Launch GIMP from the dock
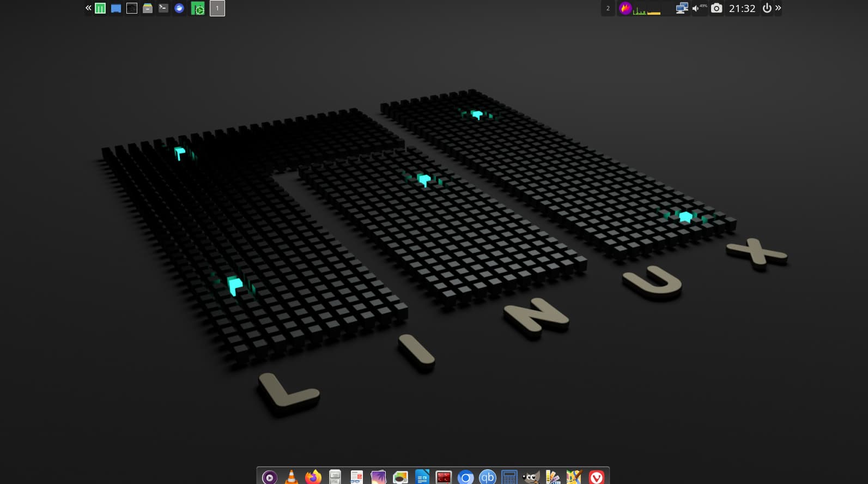The width and height of the screenshot is (868, 484). coord(531,477)
